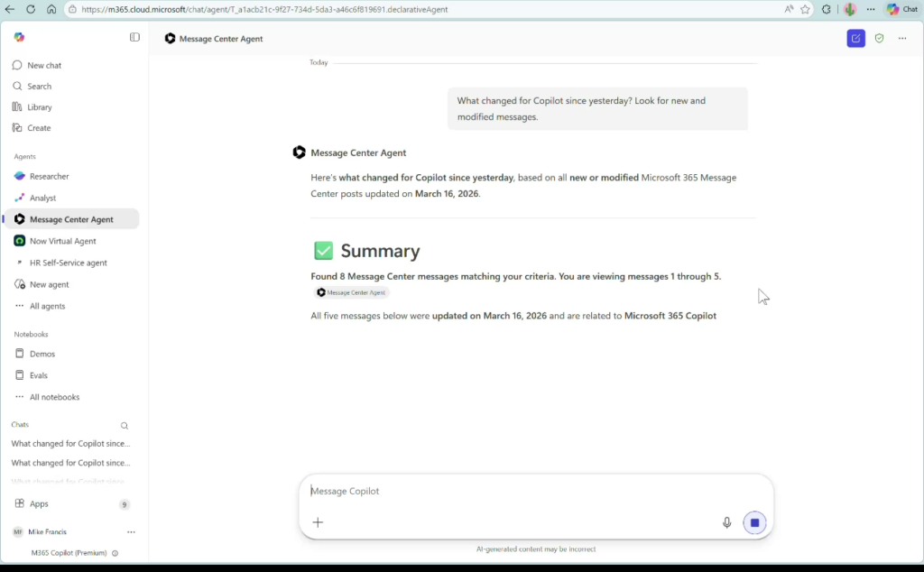
Task: Go back in the browser
Action: [x=10, y=9]
